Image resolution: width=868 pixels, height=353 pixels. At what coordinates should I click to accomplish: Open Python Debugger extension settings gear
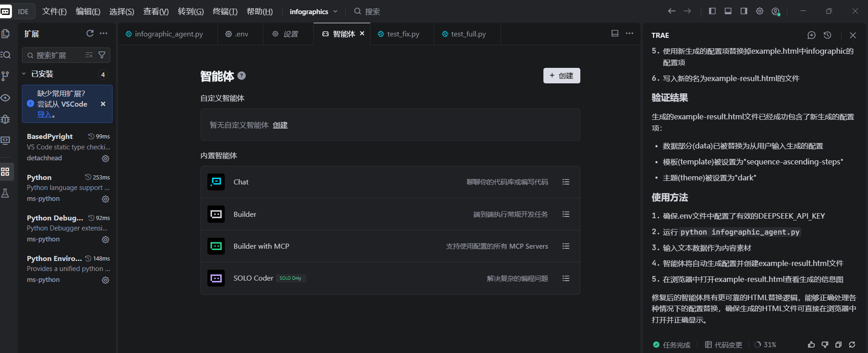tap(105, 240)
